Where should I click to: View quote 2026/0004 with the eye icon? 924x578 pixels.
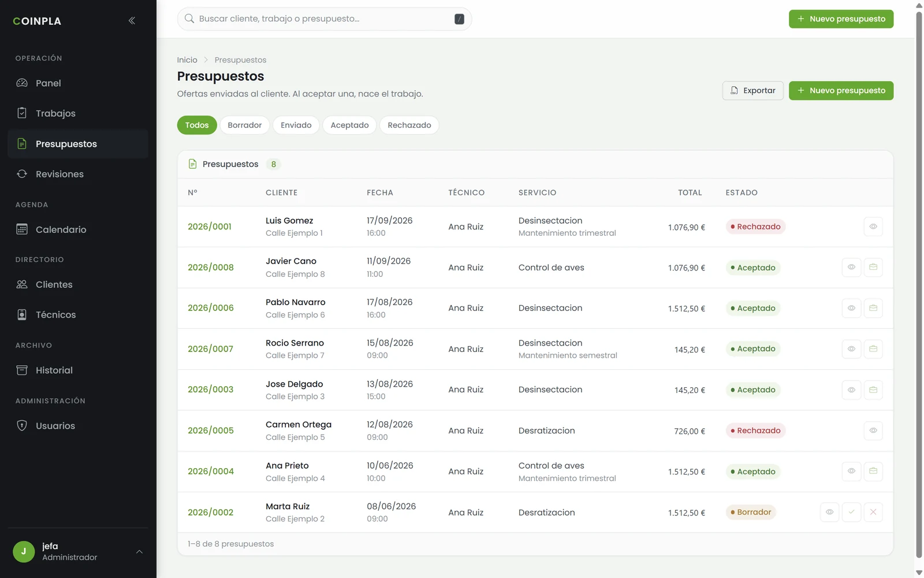pos(851,471)
